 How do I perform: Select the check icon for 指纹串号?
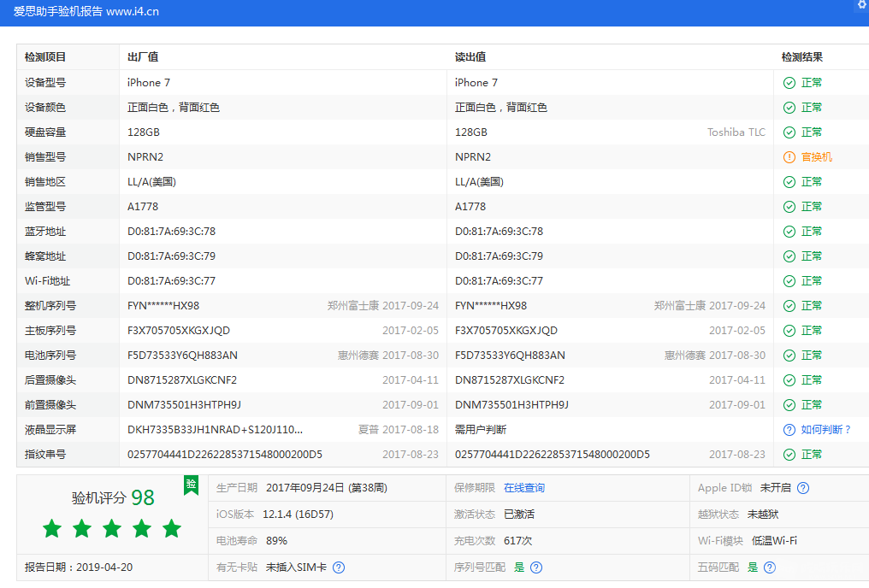click(789, 455)
